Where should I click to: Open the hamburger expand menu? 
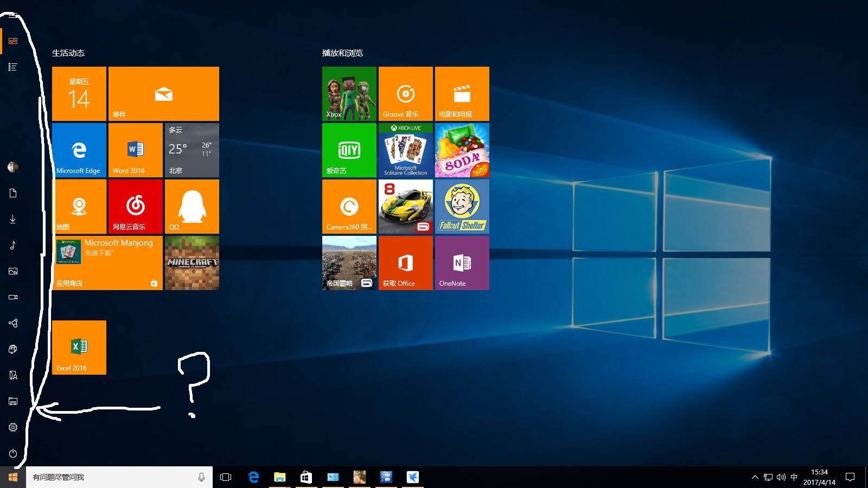(13, 15)
